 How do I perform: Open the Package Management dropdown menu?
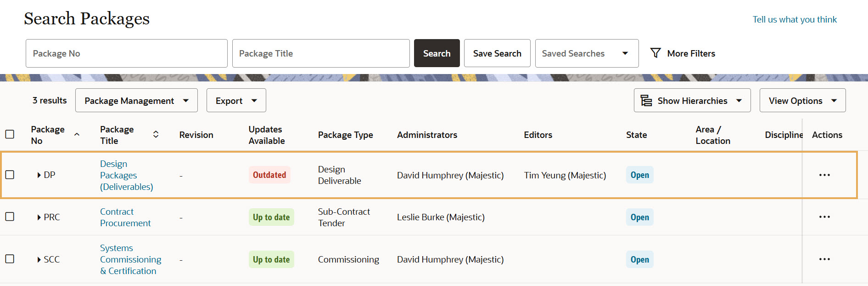click(x=136, y=101)
